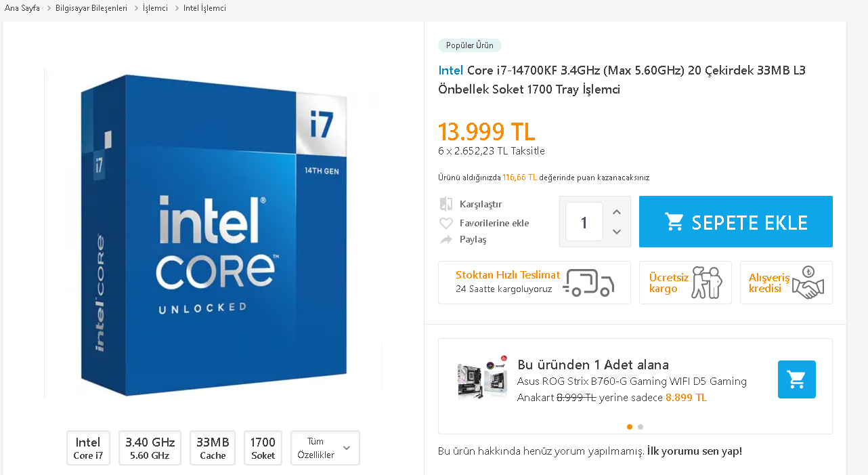Screen dimensions: 868x475
Task: Click the quantity input field
Action: [x=584, y=222]
